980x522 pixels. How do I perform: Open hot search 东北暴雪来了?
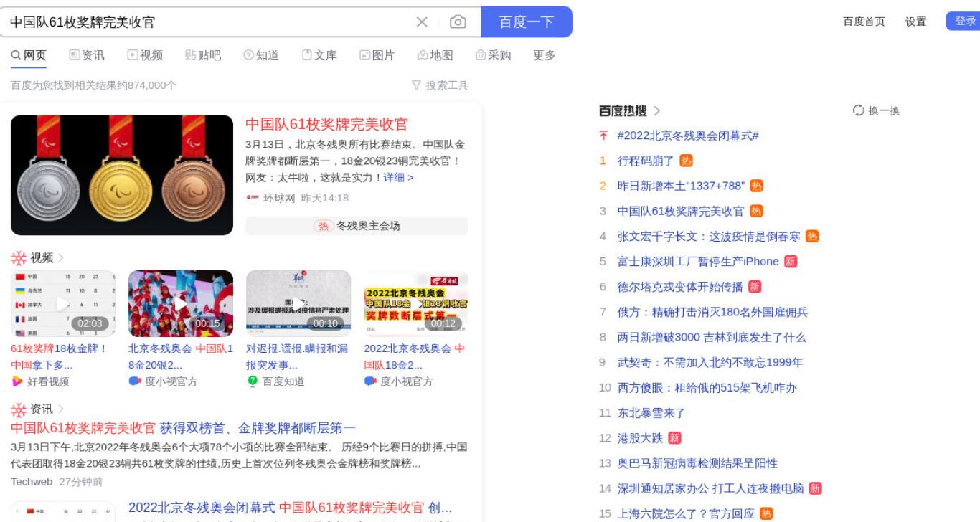[651, 413]
